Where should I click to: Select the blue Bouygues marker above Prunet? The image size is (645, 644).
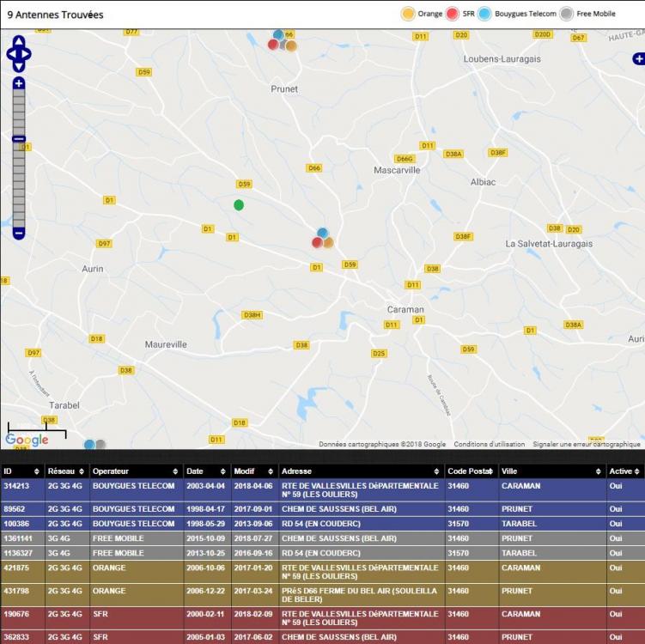tap(278, 34)
